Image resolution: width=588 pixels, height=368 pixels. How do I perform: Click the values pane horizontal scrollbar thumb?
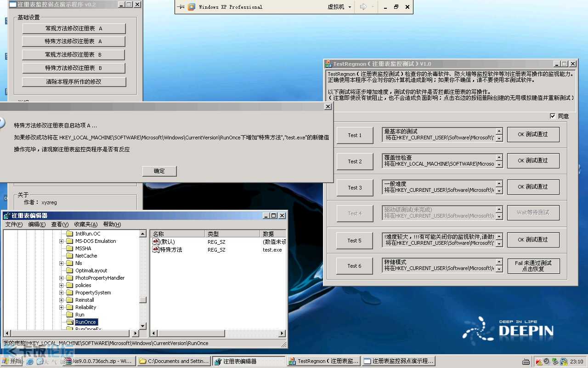pyautogui.click(x=192, y=333)
